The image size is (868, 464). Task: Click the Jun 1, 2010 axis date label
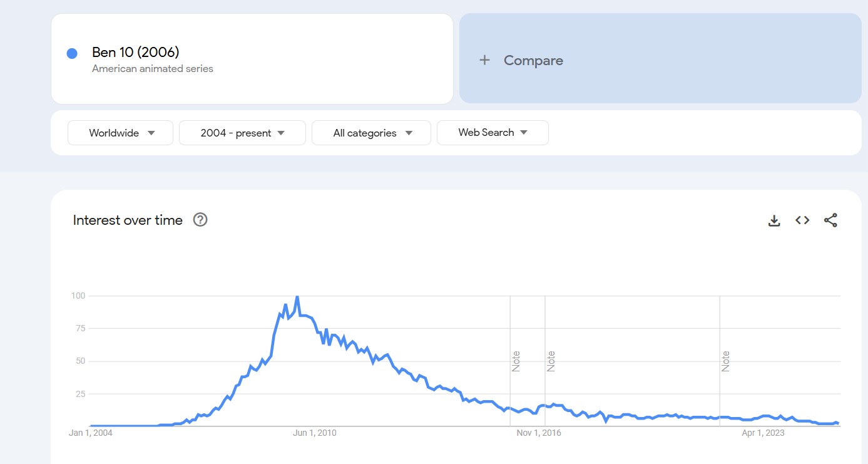click(314, 433)
